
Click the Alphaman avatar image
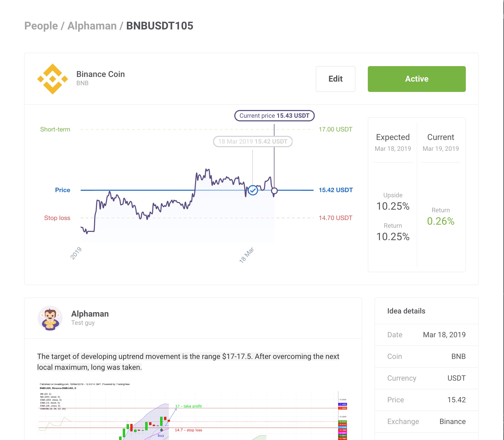pyautogui.click(x=50, y=318)
